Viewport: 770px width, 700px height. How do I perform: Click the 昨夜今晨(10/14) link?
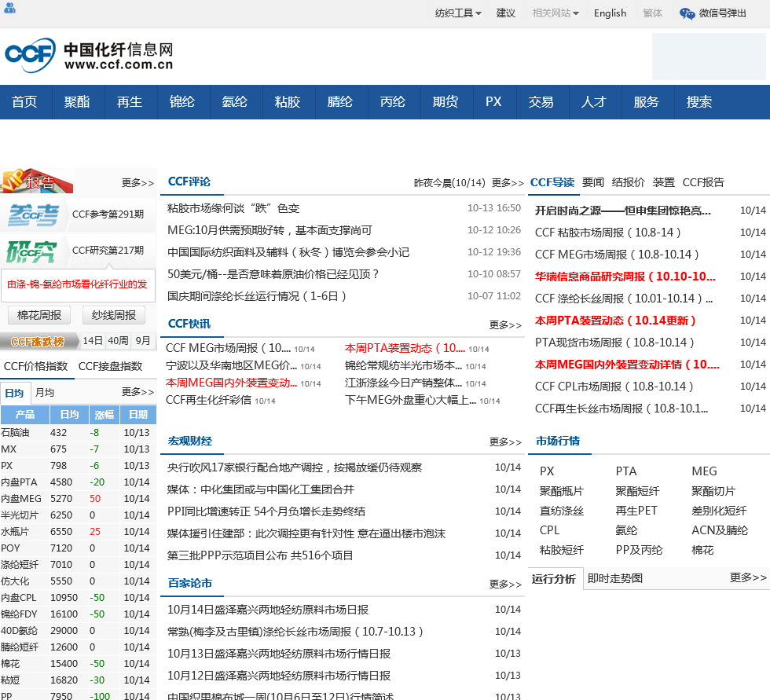[449, 183]
